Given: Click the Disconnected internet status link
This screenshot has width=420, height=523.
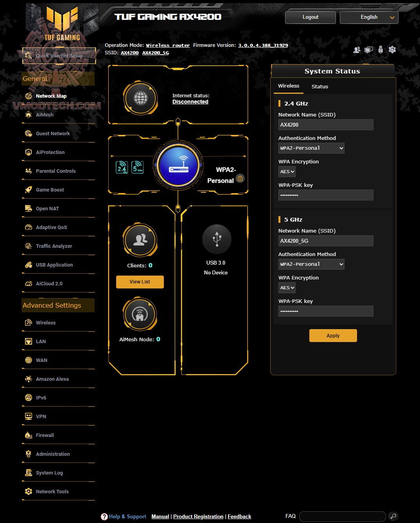Looking at the screenshot, I should pyautogui.click(x=190, y=102).
